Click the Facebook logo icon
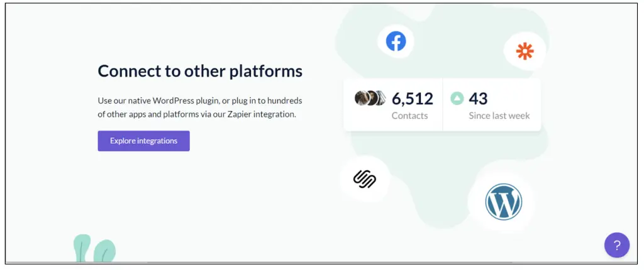644x270 pixels. coord(396,41)
